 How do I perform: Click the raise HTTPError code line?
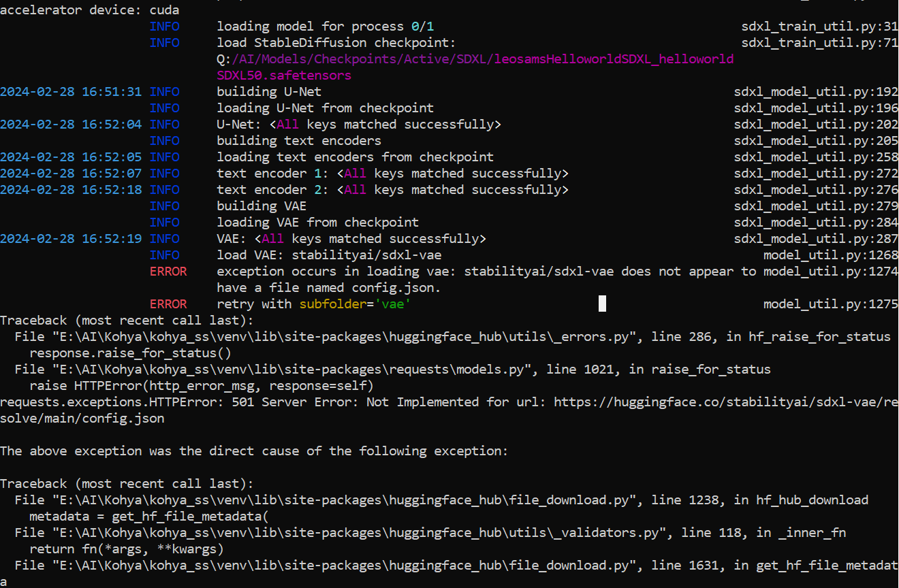pyautogui.click(x=198, y=385)
